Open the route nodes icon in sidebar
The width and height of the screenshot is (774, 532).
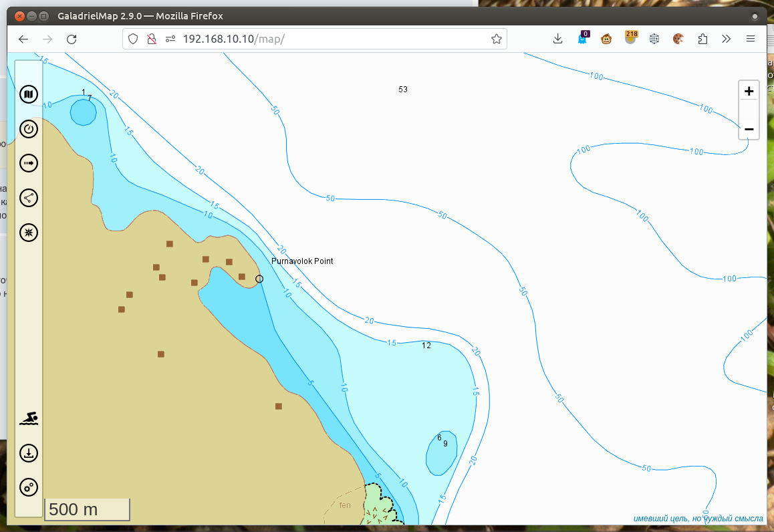[28, 198]
